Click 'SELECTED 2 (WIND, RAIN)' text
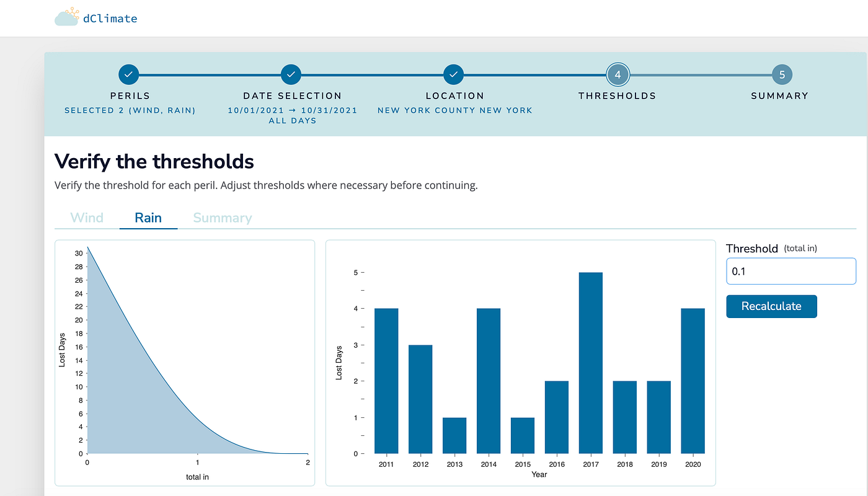868x496 pixels. point(130,110)
